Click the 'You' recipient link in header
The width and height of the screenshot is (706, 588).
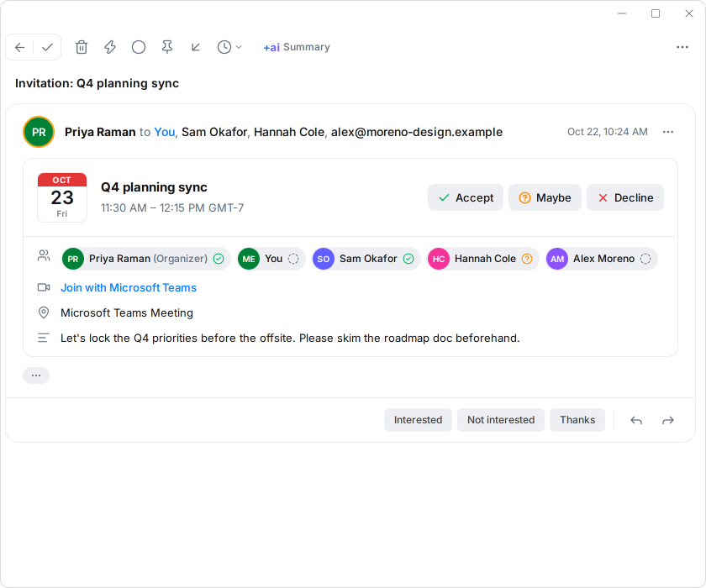tap(165, 132)
